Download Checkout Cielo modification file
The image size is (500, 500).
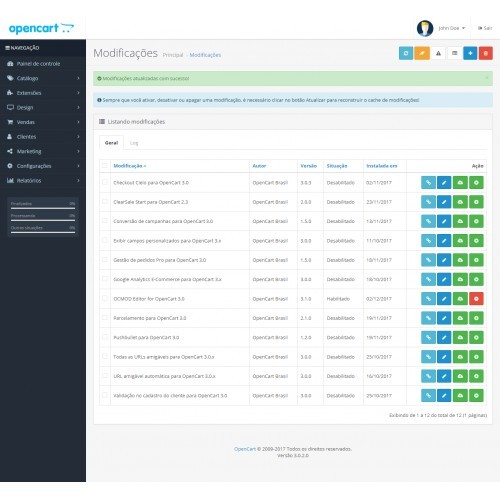(460, 183)
